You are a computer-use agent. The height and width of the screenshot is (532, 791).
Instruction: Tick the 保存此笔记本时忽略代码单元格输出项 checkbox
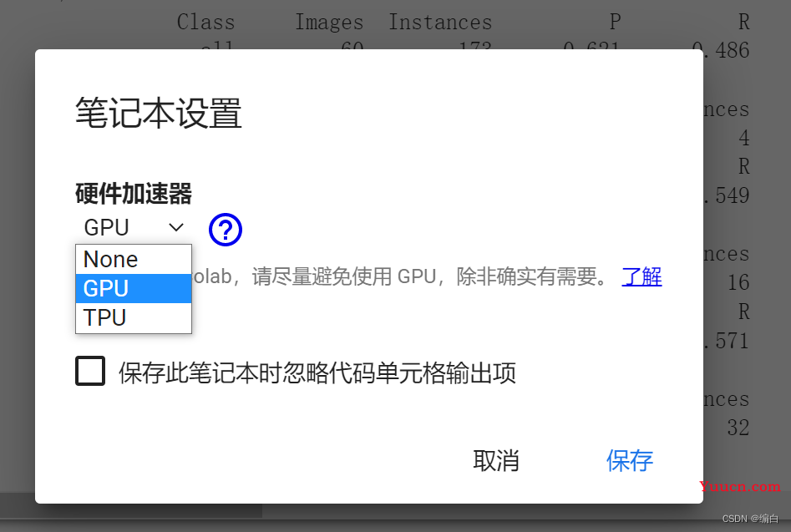tap(90, 371)
